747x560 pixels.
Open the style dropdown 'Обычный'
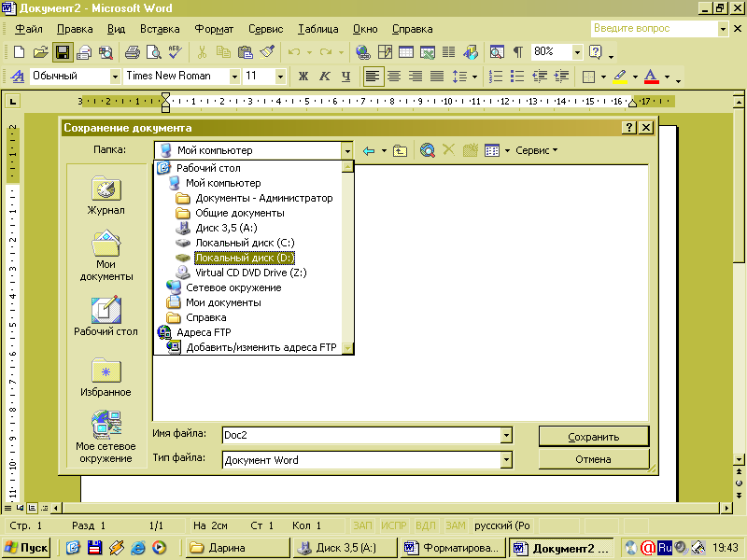[x=115, y=77]
